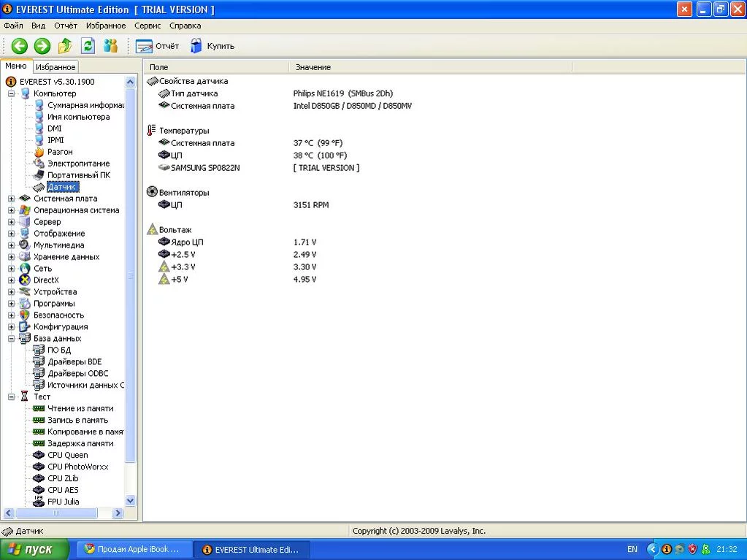Viewport: 747px width, 560px height.
Task: Click the CPU ZLib benchmark icon
Action: pyautogui.click(x=39, y=478)
